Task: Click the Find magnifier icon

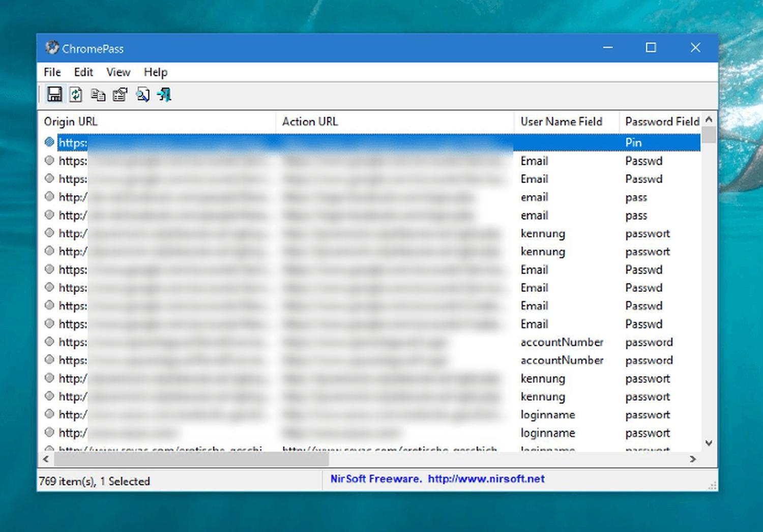Action: (x=142, y=95)
